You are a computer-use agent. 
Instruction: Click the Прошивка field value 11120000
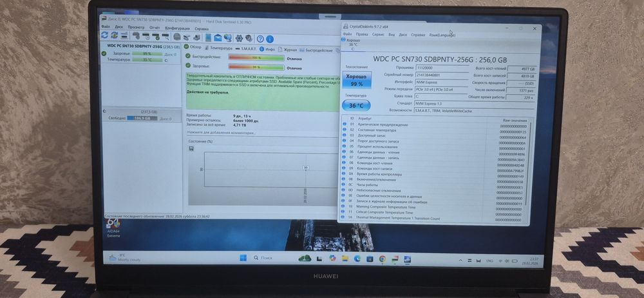pyautogui.click(x=442, y=68)
